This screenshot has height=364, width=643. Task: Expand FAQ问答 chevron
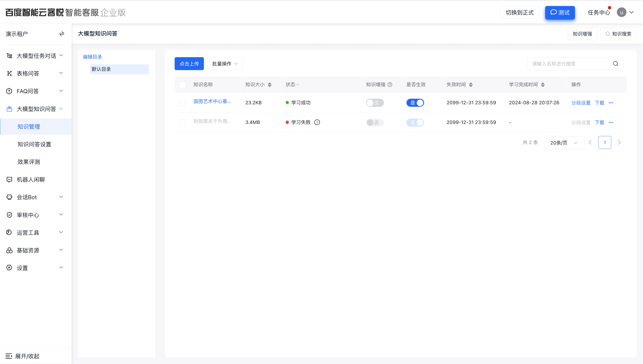tap(61, 91)
